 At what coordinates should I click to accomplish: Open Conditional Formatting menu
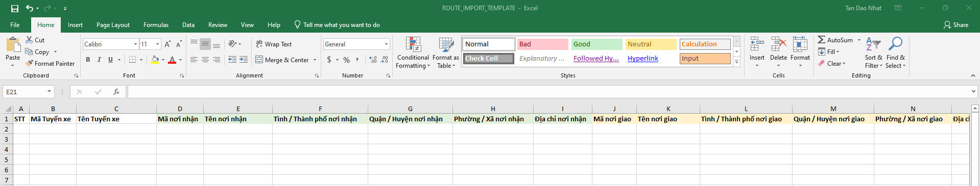413,52
